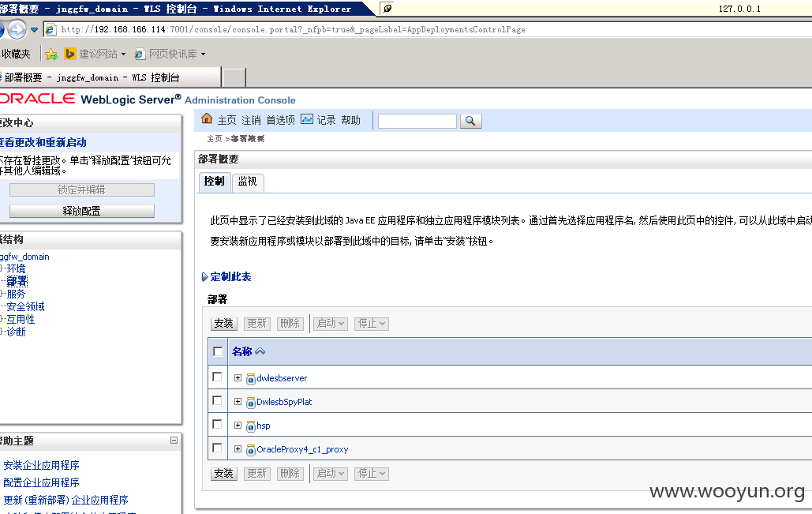
Task: Click 注销 in the console toolbar
Action: pyautogui.click(x=251, y=120)
